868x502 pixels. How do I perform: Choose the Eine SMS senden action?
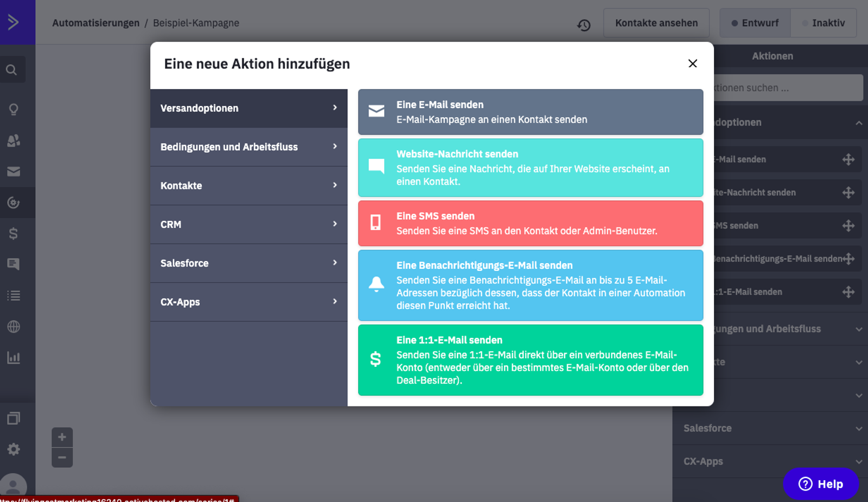[x=530, y=224]
